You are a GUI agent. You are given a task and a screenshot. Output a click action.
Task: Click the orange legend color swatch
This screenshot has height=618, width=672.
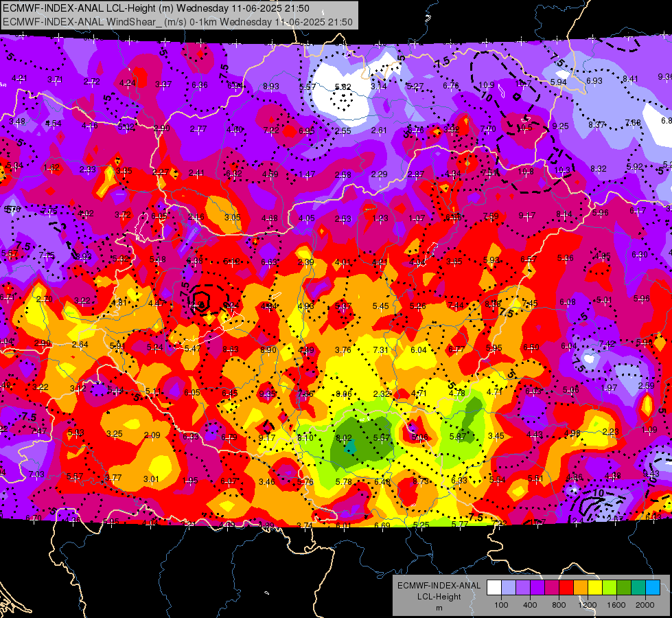580,588
